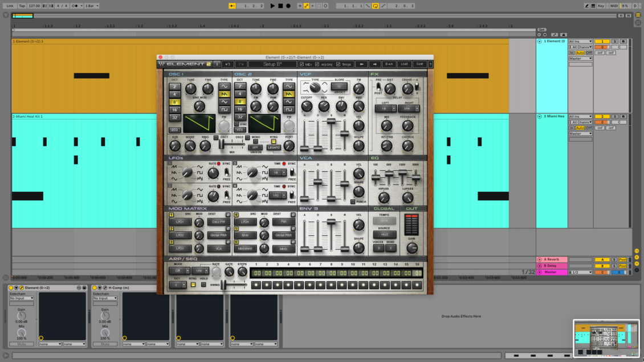Solo track 1 Element
This screenshot has height=362, width=644.
point(615,42)
